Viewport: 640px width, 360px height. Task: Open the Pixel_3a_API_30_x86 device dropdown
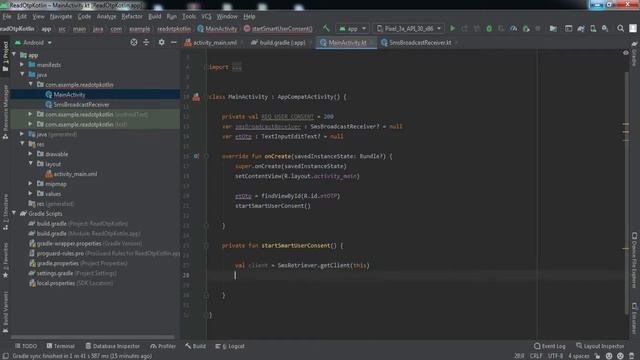click(409, 29)
